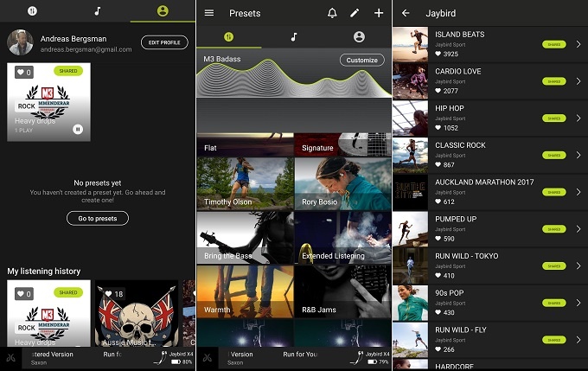Go back using the Jaybird arrow
Viewport: 588px width, 371px height.
click(406, 13)
